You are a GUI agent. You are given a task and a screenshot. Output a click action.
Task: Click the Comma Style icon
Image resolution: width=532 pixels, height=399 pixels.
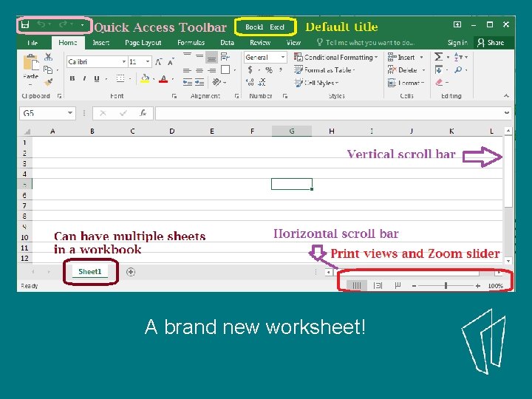pyautogui.click(x=281, y=70)
